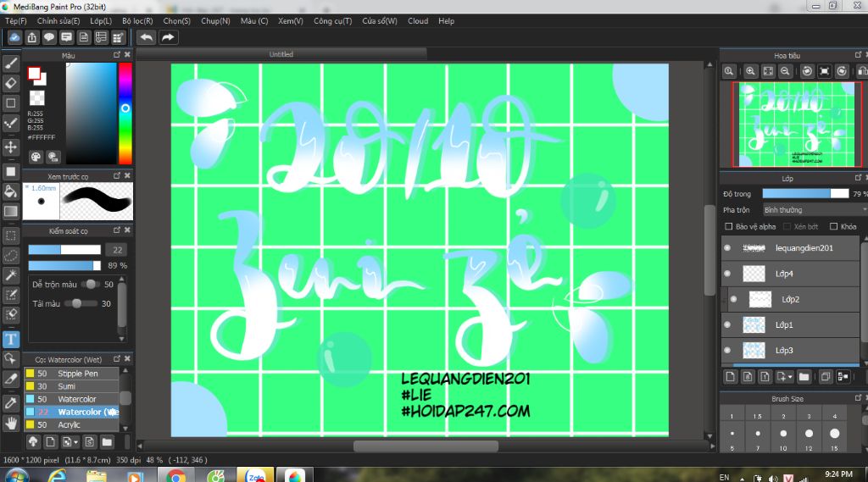This screenshot has width=868, height=482.
Task: Open Pha trộn blend mode dropdown
Action: (815, 210)
